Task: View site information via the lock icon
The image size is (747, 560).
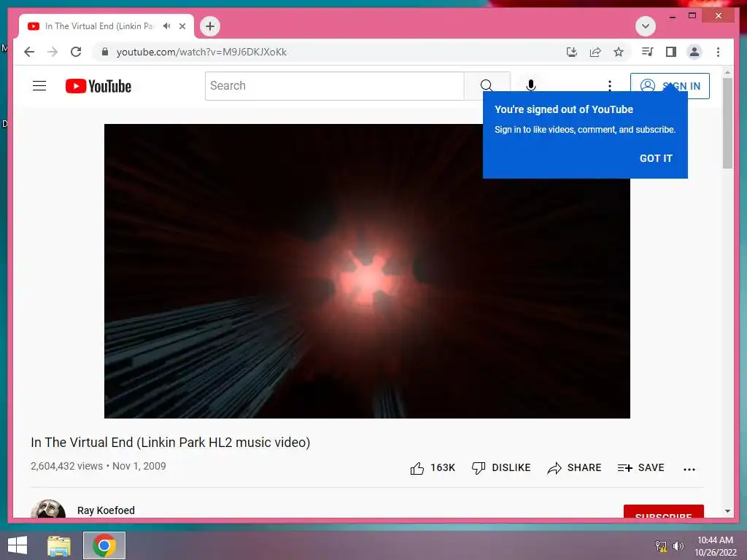Action: (x=105, y=52)
